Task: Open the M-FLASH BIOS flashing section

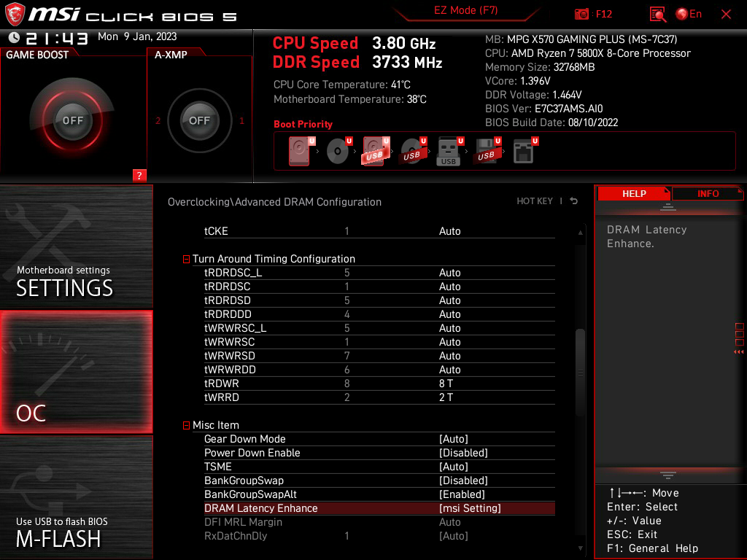Action: [76, 497]
